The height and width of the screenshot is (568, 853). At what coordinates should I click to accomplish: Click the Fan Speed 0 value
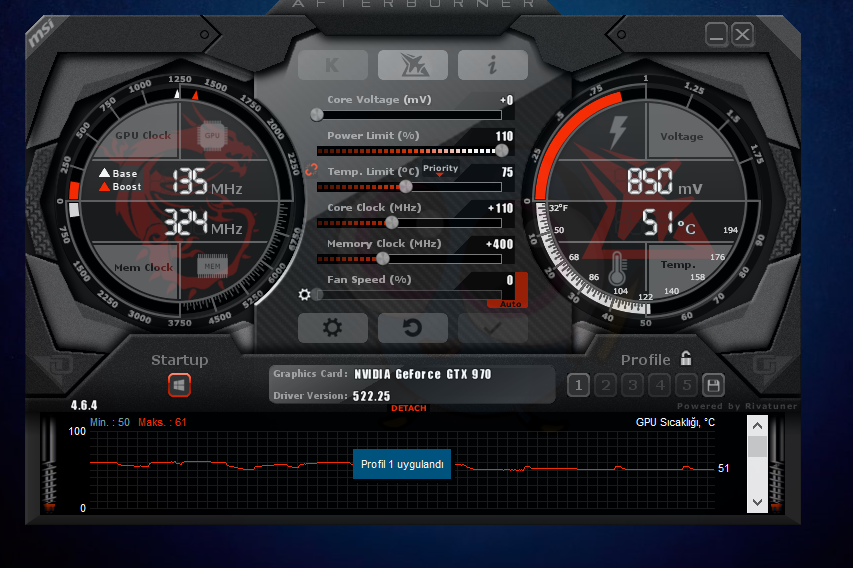[x=510, y=280]
